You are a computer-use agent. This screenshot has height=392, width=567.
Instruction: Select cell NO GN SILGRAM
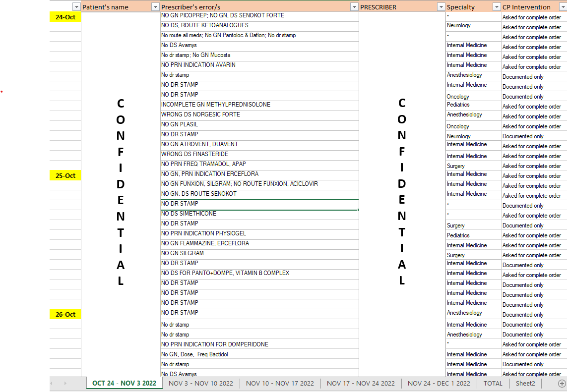259,254
